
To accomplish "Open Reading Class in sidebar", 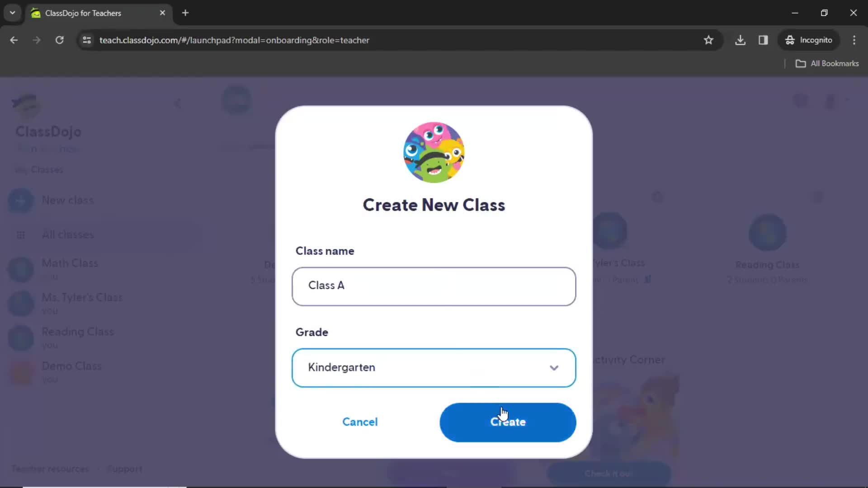I will click(77, 331).
